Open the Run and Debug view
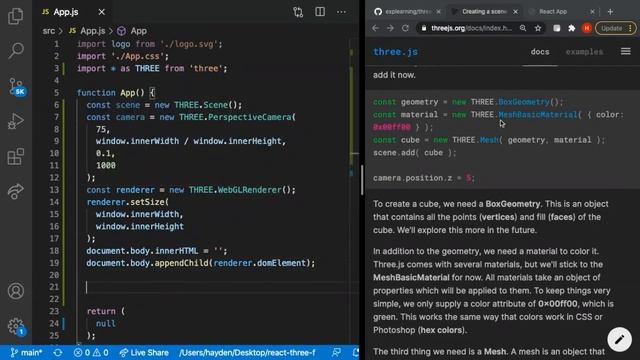Image resolution: width=640 pixels, height=360 pixels. point(16,121)
